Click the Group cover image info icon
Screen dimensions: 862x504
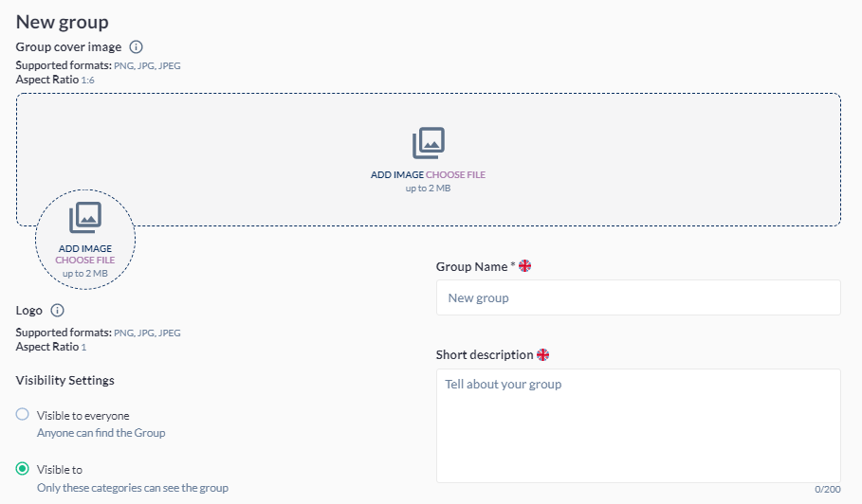[x=136, y=46]
